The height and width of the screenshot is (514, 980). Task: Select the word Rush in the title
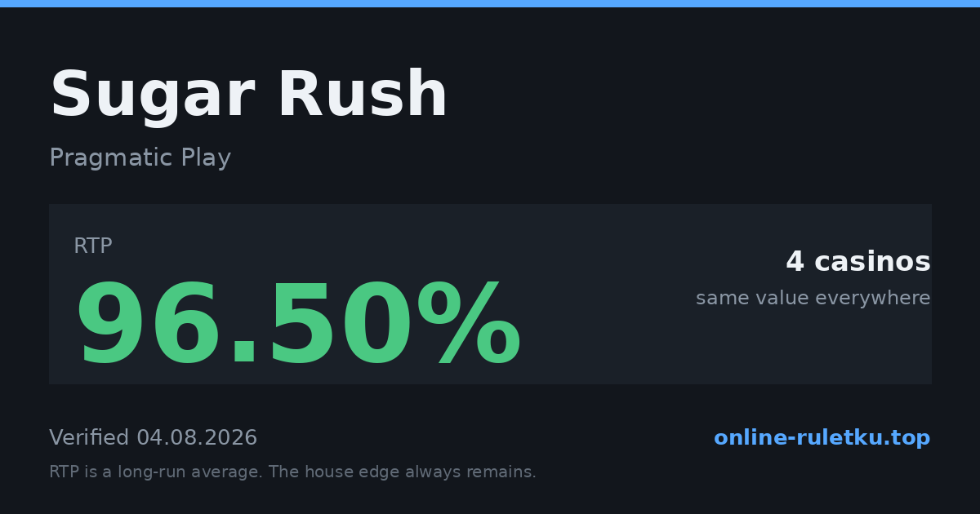(x=363, y=95)
